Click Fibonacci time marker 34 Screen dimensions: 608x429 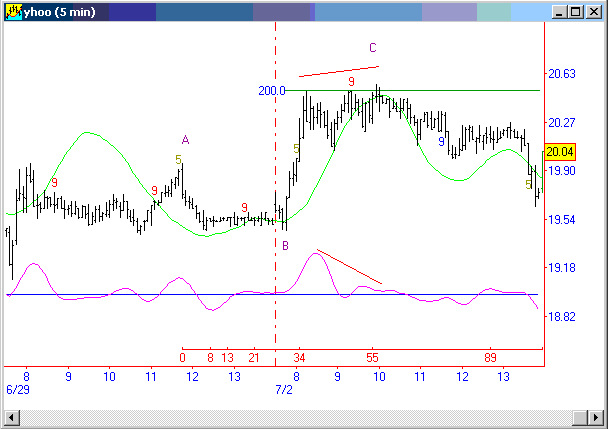300,357
